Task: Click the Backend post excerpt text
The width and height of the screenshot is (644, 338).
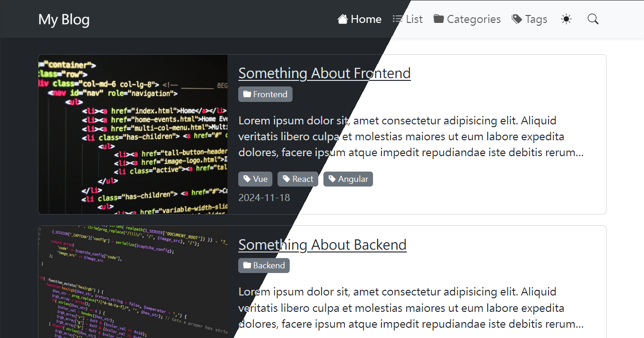Action: pyautogui.click(x=411, y=308)
